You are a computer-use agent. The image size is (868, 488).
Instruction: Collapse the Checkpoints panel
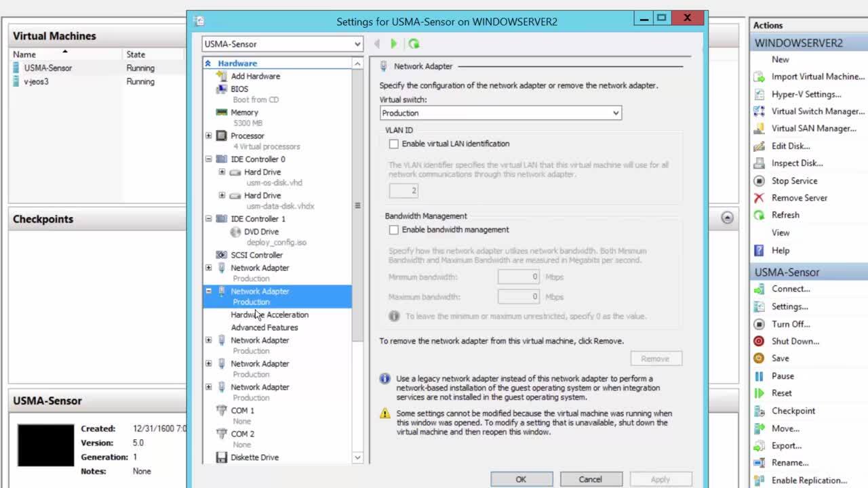727,218
